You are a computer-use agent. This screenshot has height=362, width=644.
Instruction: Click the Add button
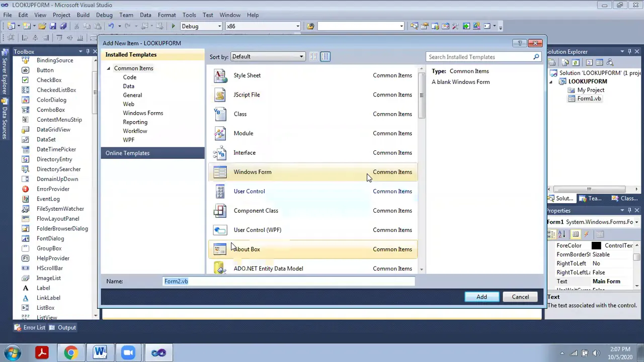481,297
